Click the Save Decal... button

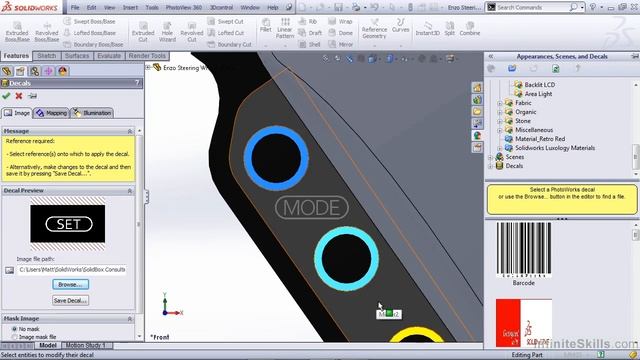71,300
